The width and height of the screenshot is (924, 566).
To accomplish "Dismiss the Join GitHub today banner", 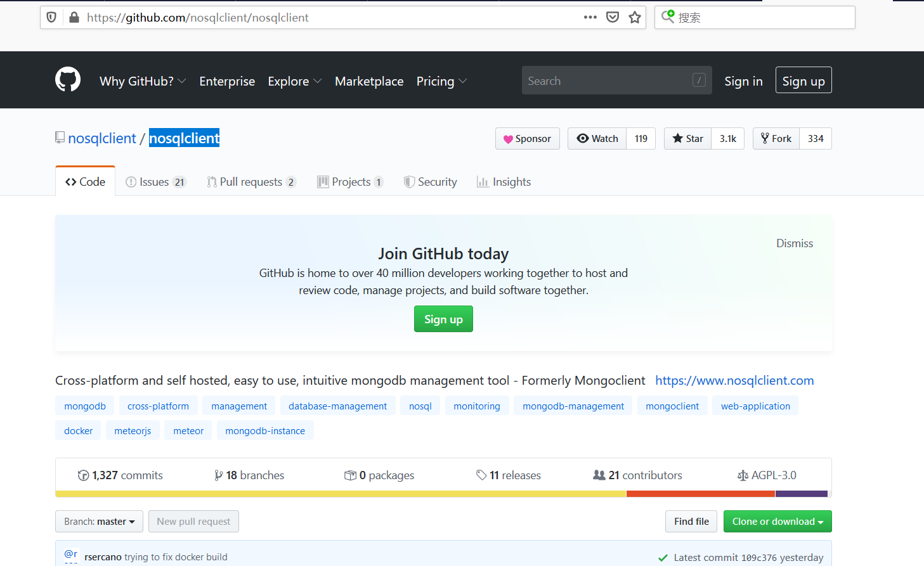I will pyautogui.click(x=795, y=243).
